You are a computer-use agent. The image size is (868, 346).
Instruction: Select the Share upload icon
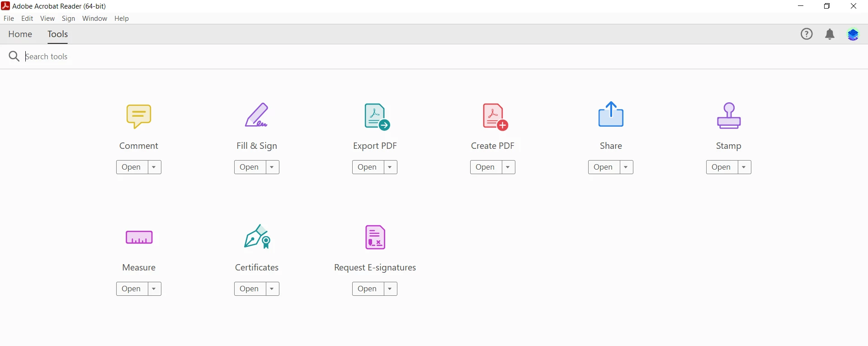point(611,114)
